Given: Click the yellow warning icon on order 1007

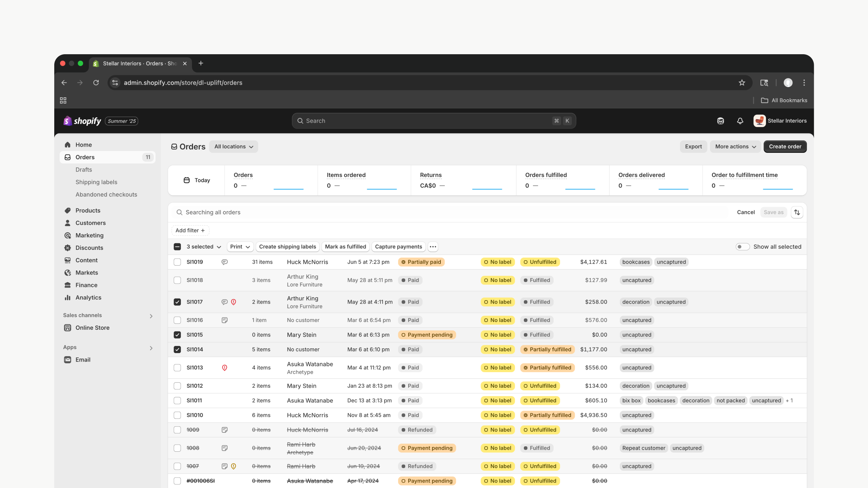Looking at the screenshot, I should click(x=234, y=466).
